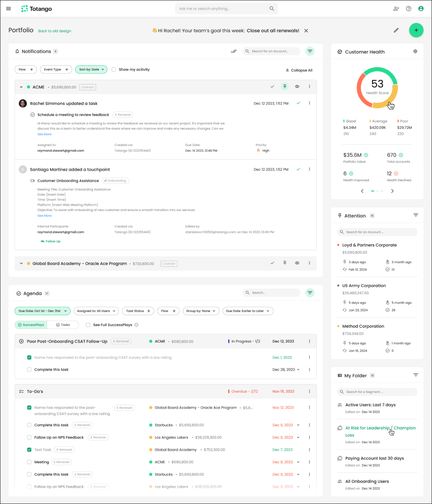
Task: Check See Full SuccessPlays checkbox
Action: [88, 325]
